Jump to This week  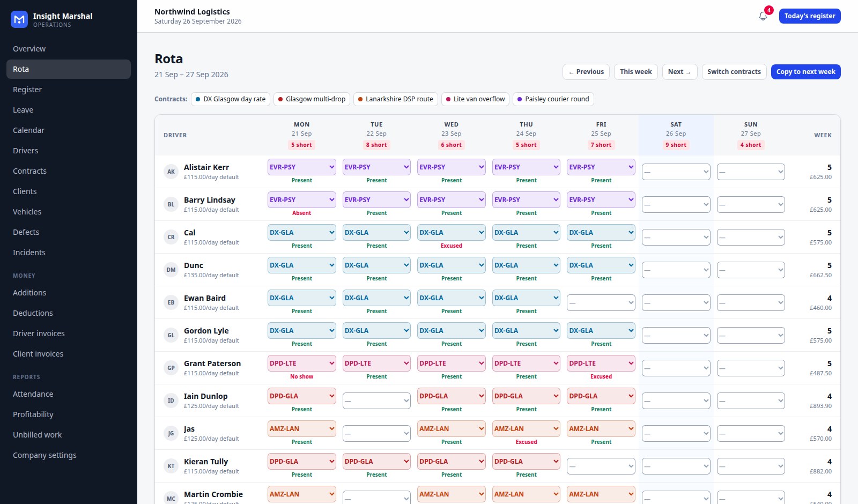[x=635, y=72]
